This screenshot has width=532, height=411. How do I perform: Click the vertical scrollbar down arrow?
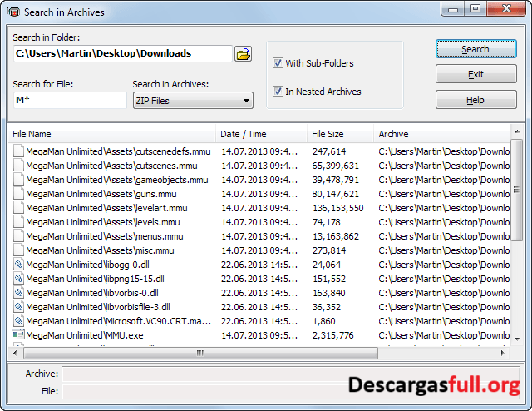(518, 339)
